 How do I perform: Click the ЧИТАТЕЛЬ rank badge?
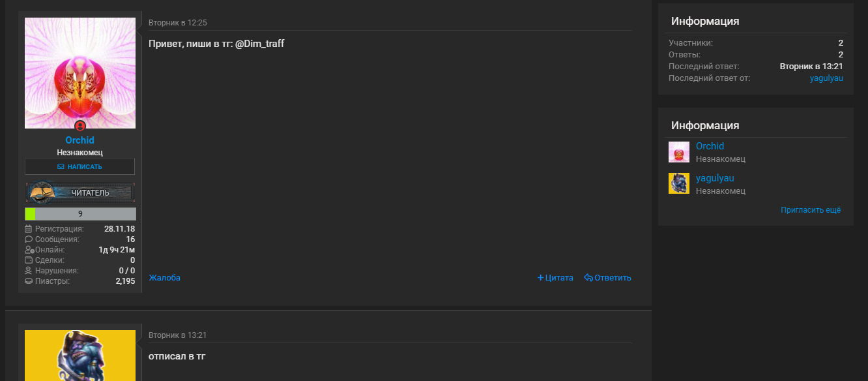[80, 192]
